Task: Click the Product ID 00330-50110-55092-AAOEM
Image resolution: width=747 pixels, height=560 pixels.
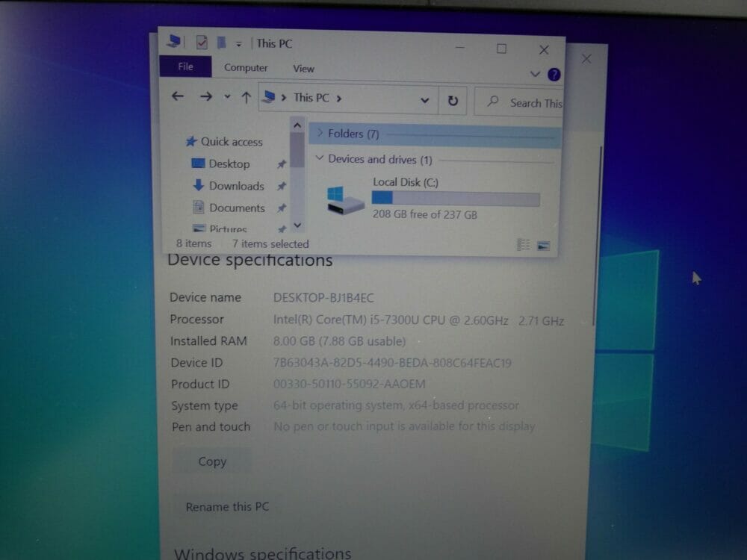Action: click(x=349, y=385)
